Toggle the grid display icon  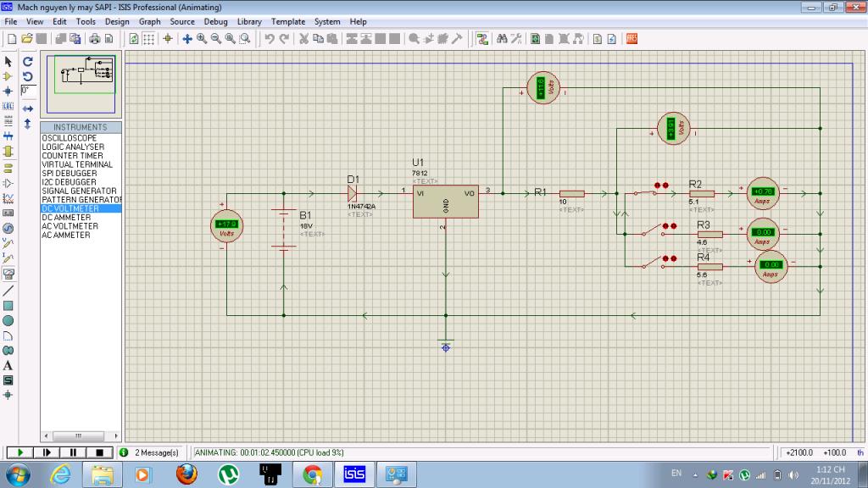click(148, 39)
